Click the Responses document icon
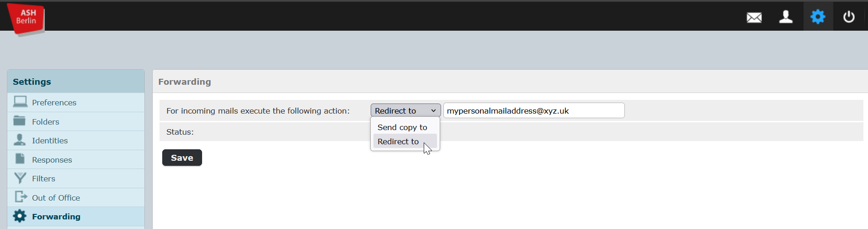The width and height of the screenshot is (868, 229). click(20, 159)
